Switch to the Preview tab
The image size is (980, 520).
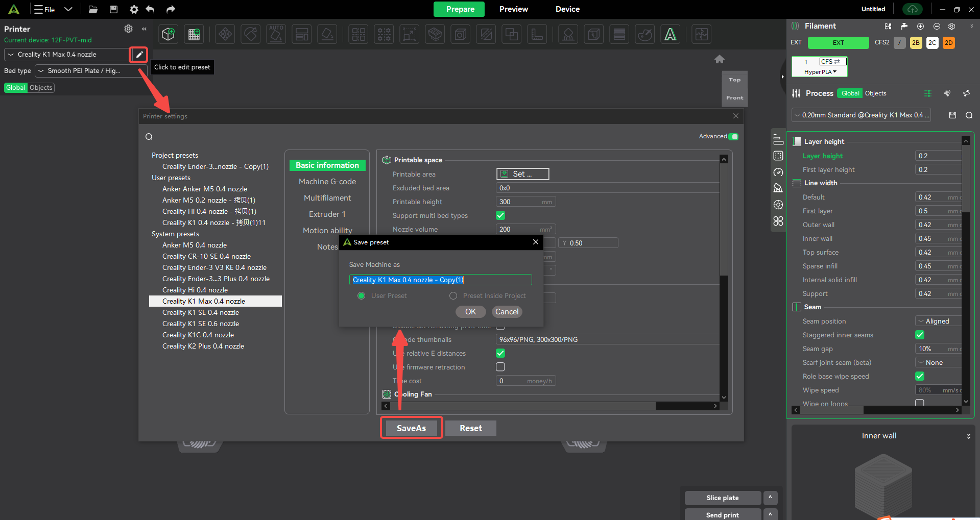coord(514,9)
